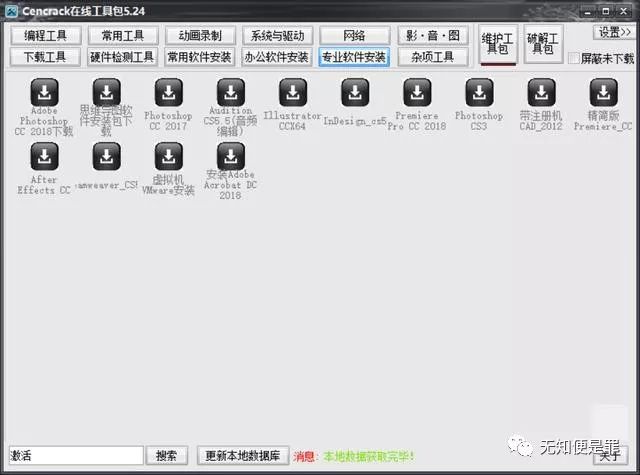Click the Adobe Photoshop CC 2018 download icon
Screen dimensions: 640x475
pyautogui.click(x=44, y=92)
